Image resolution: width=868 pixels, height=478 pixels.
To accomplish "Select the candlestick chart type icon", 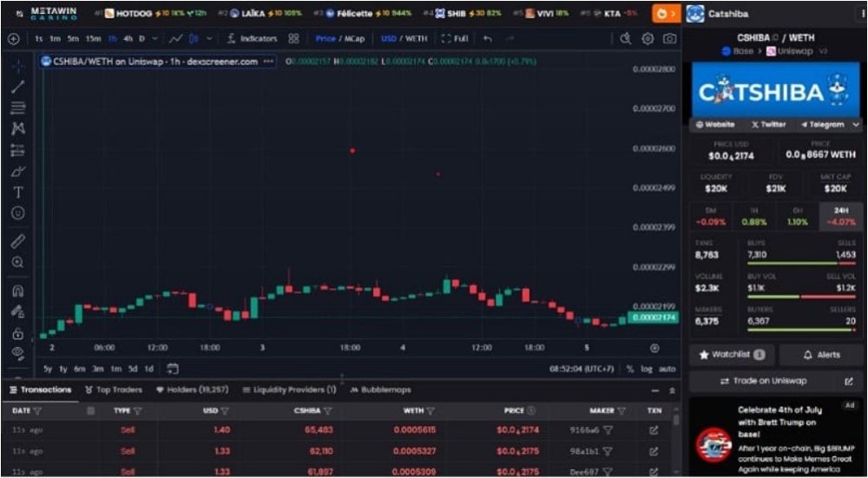I will click(194, 39).
